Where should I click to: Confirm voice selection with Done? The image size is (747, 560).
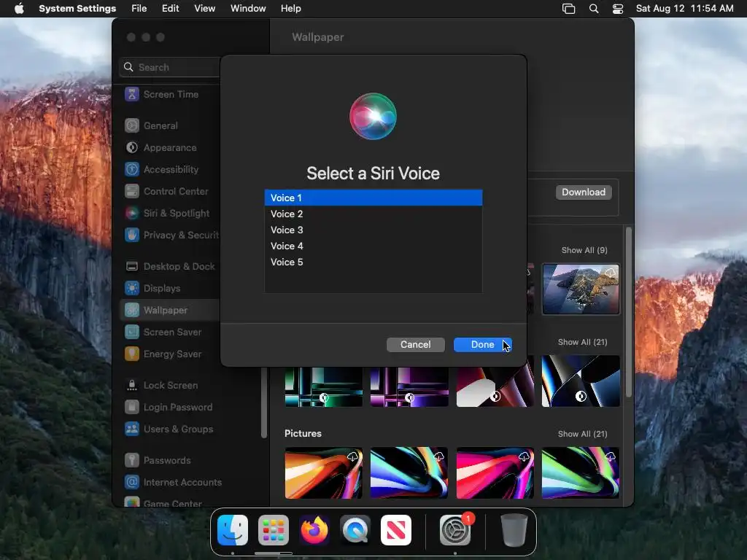pos(483,345)
